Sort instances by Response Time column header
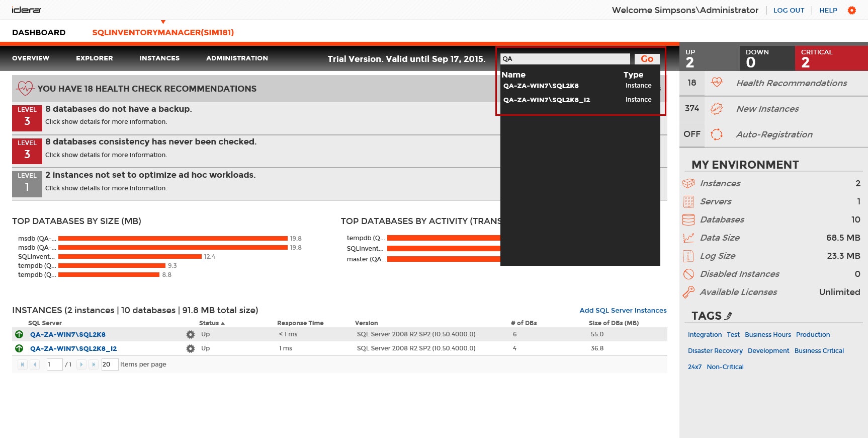The image size is (868, 438). (300, 323)
